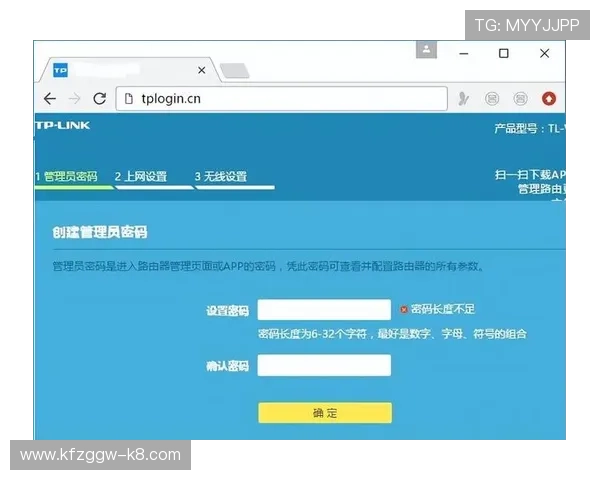Click the yellow 确定 button
Viewport: 600px width, 480px height.
click(x=325, y=413)
